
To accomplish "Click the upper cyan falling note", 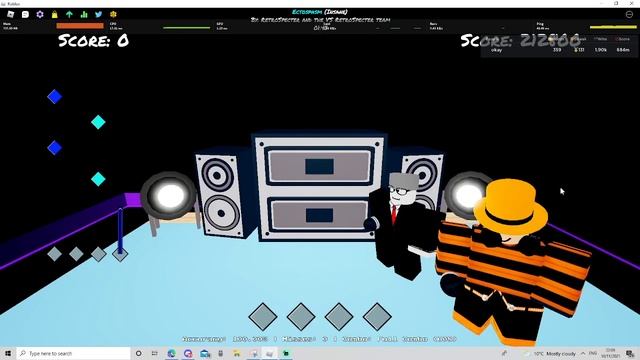I will [x=98, y=122].
